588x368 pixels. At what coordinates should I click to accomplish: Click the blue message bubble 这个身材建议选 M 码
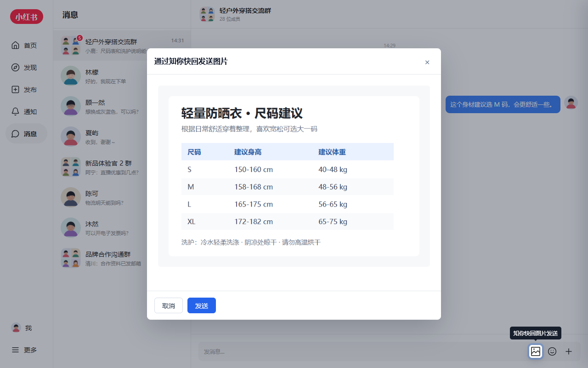503,104
